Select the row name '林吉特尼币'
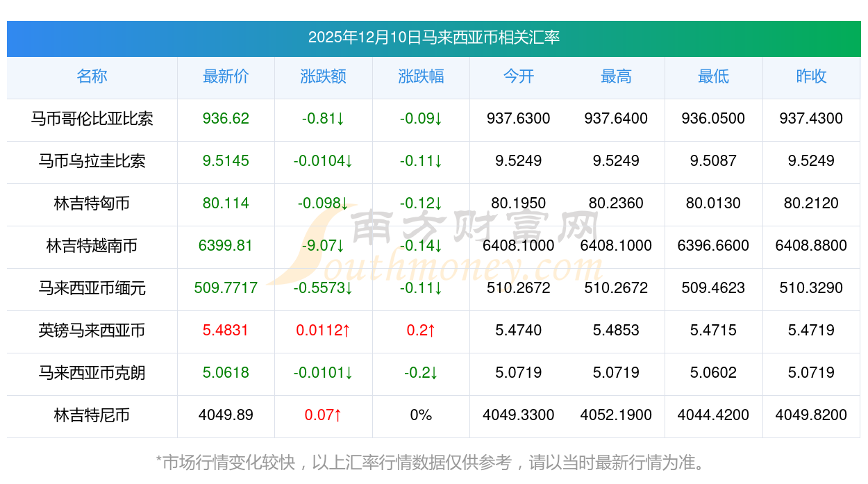The image size is (868, 484). coord(92,415)
